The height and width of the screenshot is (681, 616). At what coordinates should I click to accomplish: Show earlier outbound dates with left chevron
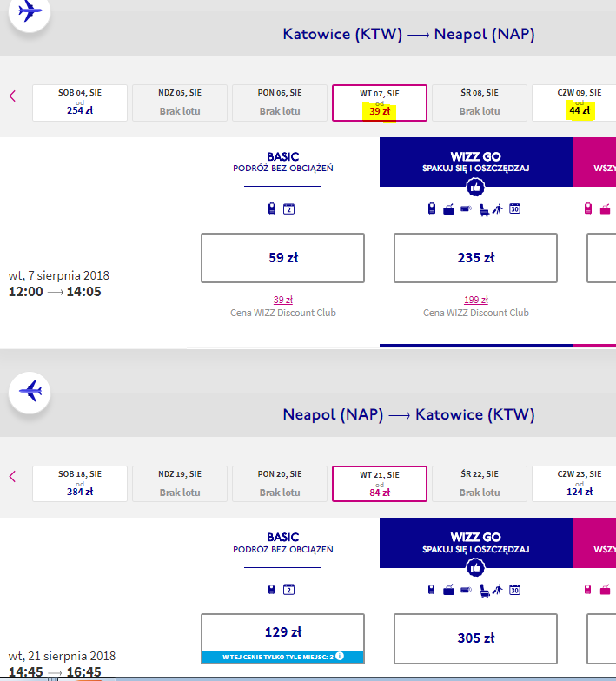tap(12, 96)
